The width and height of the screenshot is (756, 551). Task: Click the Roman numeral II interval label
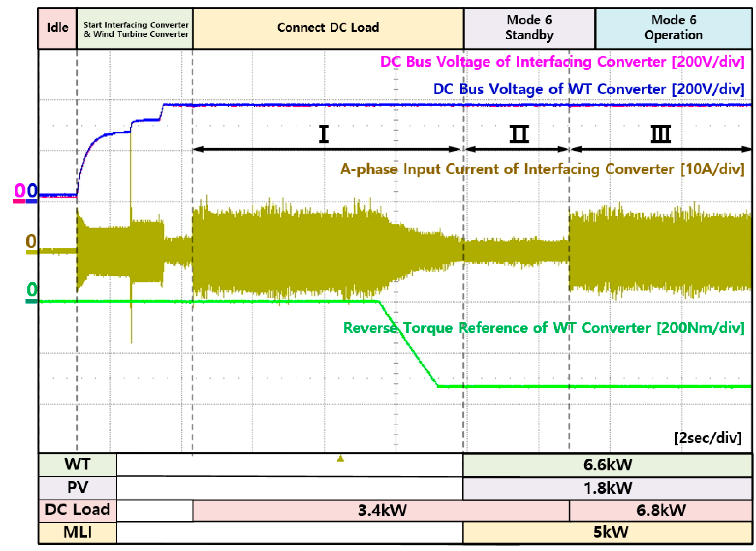(x=519, y=134)
